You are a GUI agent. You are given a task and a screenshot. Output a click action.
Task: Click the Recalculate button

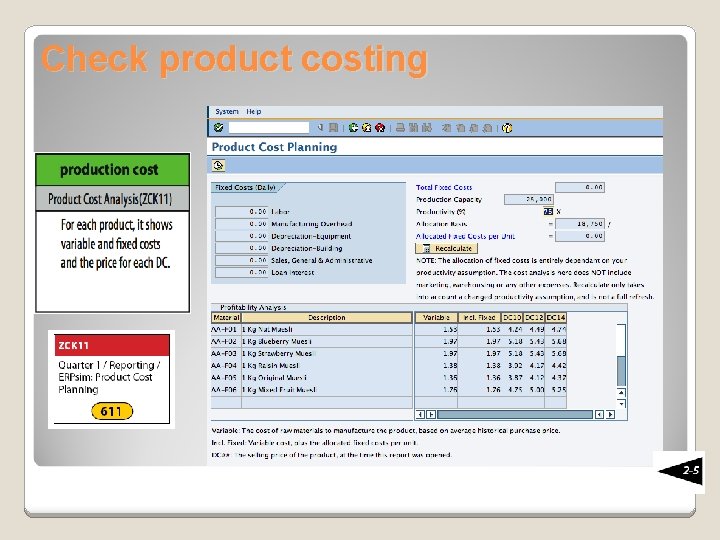coord(447,248)
